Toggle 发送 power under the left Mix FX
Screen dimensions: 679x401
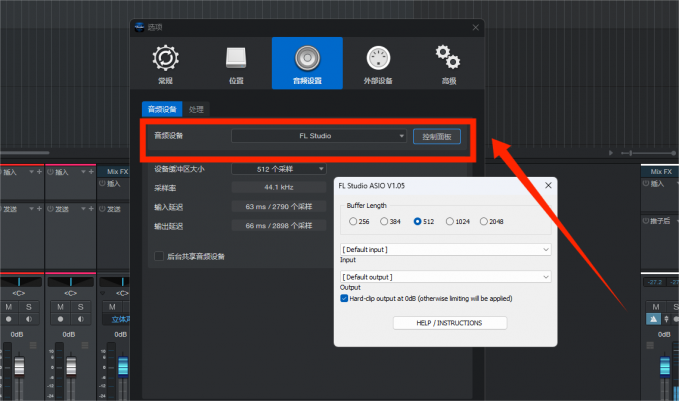[102, 209]
